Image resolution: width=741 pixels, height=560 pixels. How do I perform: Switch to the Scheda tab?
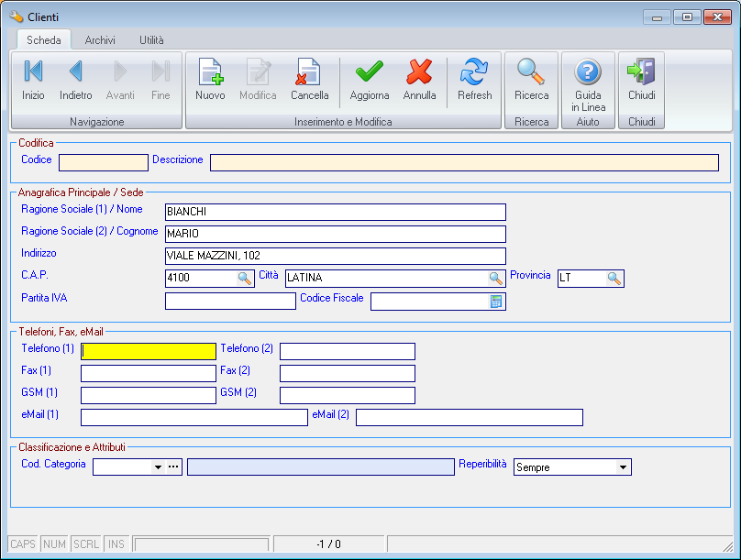[x=44, y=40]
